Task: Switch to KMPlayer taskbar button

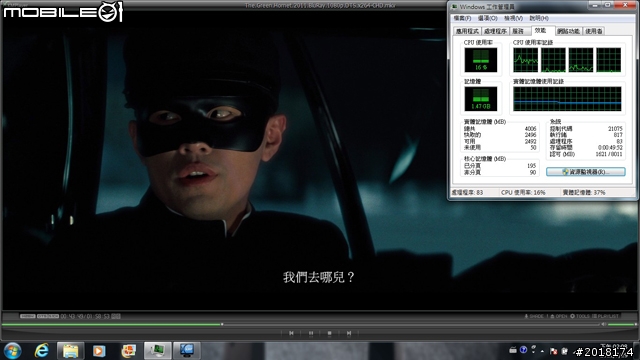Action: pyautogui.click(x=187, y=351)
